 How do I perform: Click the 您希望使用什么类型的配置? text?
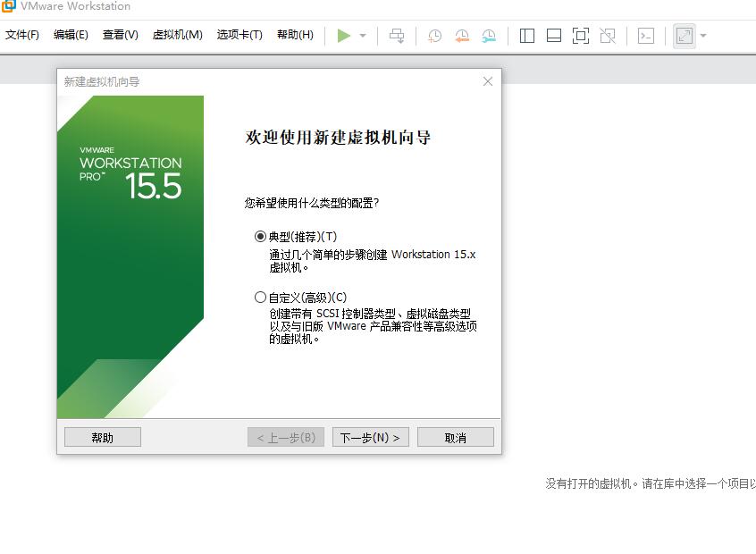pos(312,203)
